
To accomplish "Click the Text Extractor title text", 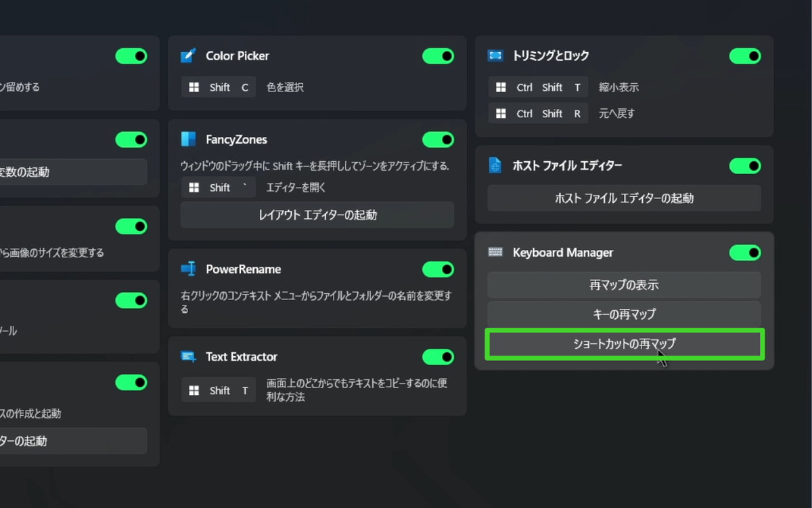I will [x=242, y=357].
